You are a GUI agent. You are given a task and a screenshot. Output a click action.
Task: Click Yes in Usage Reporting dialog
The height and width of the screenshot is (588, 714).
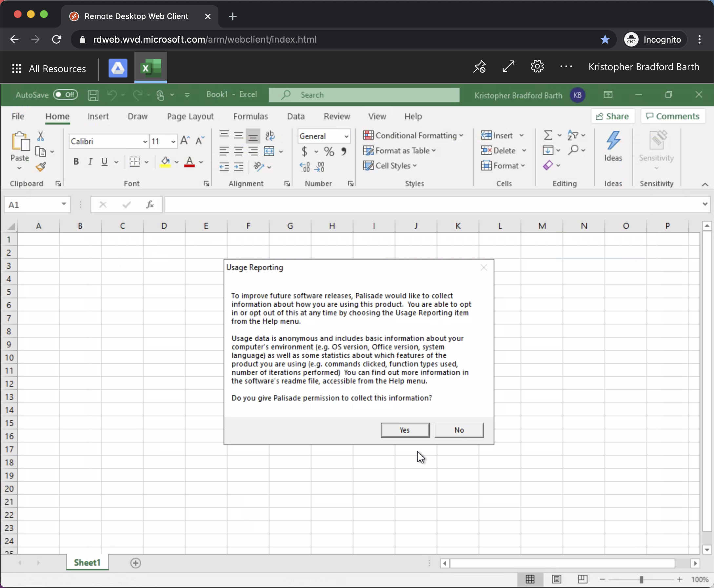pyautogui.click(x=405, y=430)
